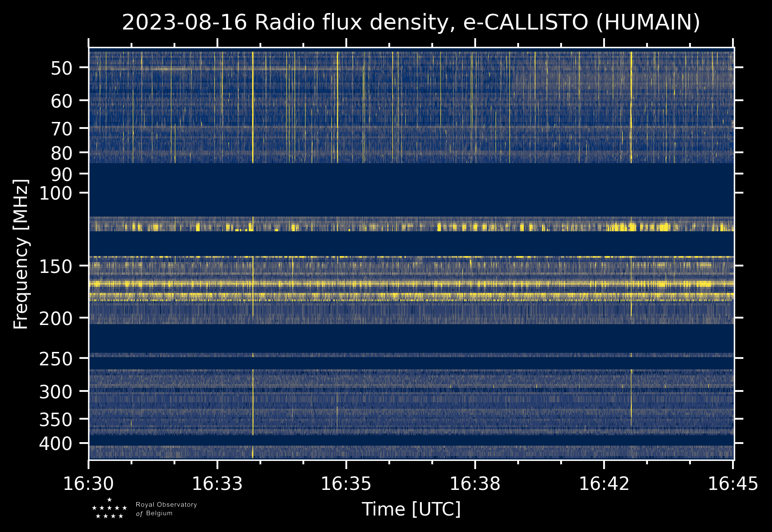
Task: Click the 16:42 time tick label
Action: (604, 483)
